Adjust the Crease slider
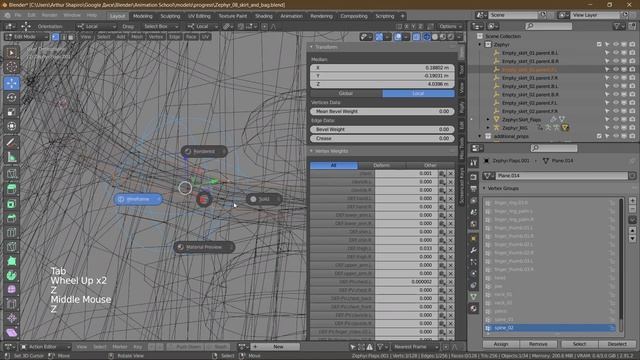This screenshot has height=360, width=640. 382,138
